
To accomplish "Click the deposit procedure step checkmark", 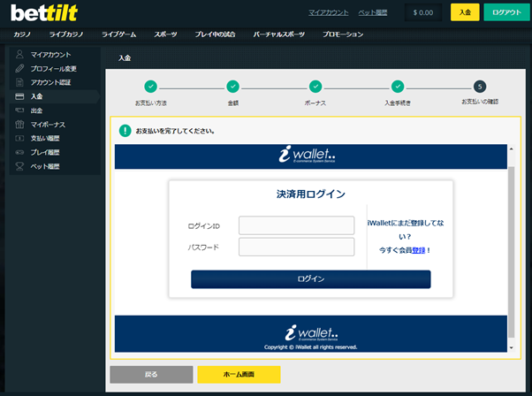I will click(x=398, y=87).
